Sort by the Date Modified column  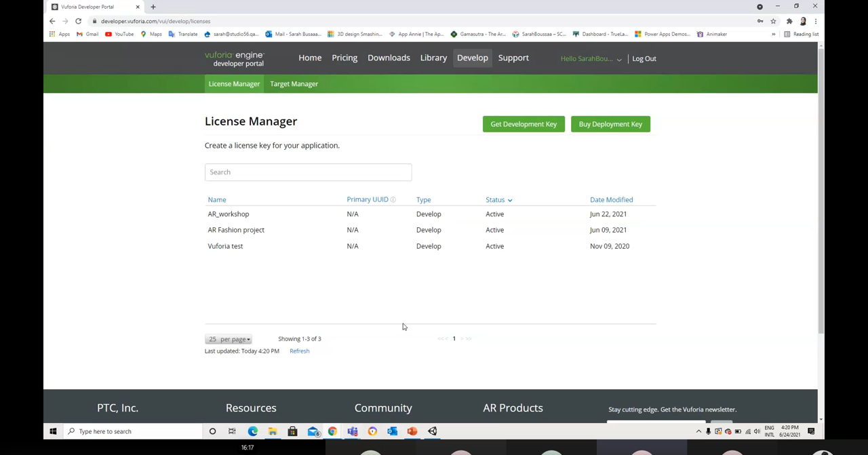coord(611,199)
